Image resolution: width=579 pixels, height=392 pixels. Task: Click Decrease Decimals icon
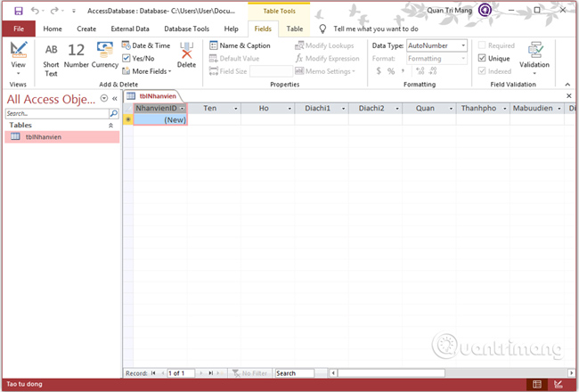pyautogui.click(x=433, y=71)
